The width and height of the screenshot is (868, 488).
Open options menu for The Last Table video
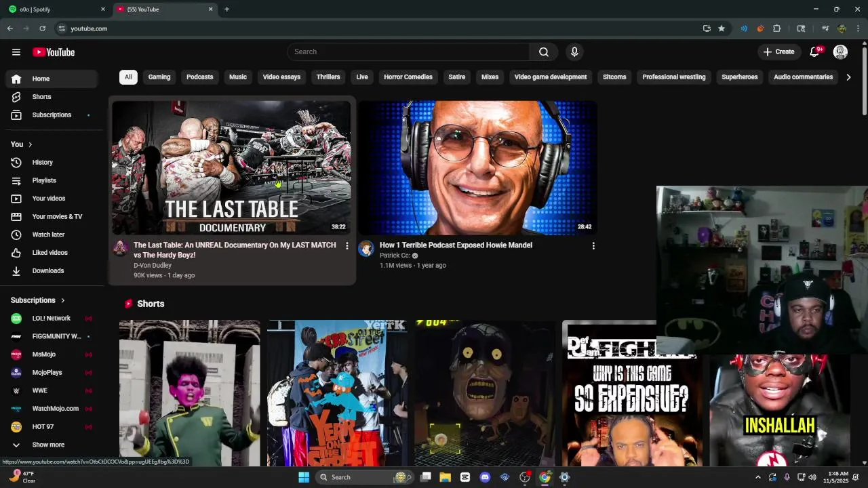point(347,246)
